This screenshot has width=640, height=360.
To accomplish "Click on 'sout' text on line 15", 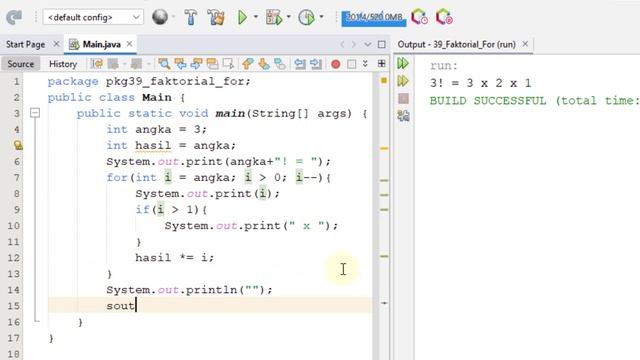I will (120, 306).
